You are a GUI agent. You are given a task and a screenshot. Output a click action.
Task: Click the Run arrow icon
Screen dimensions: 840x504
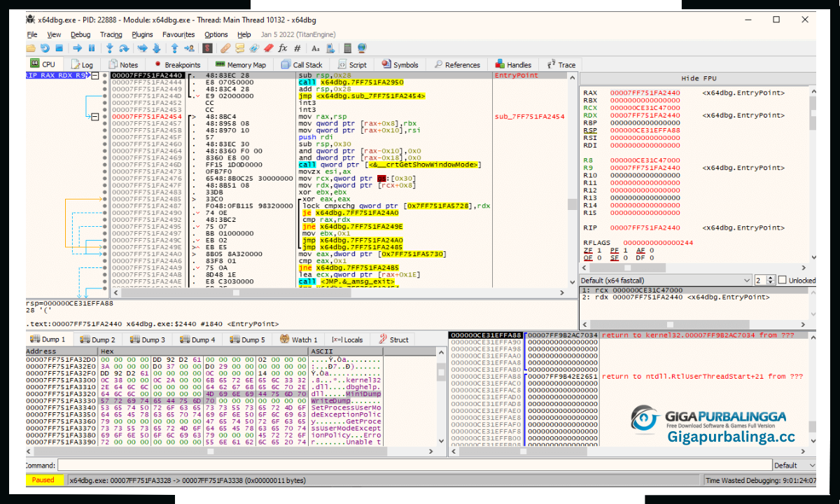[77, 48]
